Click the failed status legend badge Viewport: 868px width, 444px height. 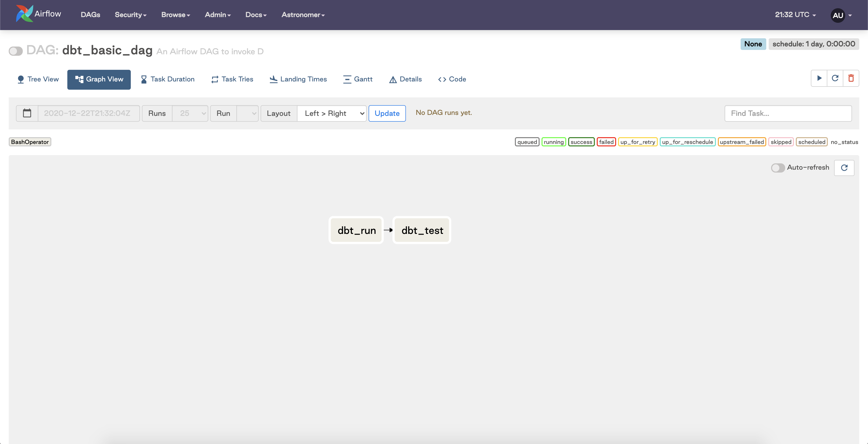point(606,142)
